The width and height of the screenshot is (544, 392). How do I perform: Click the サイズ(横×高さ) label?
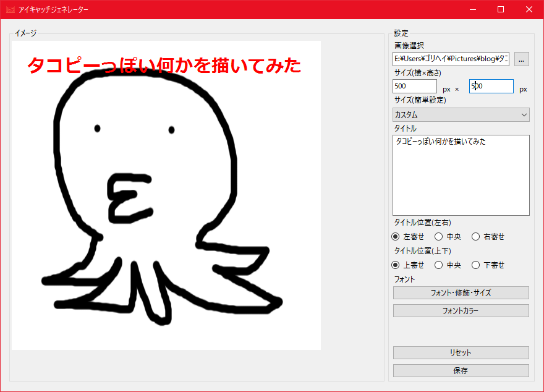click(418, 73)
